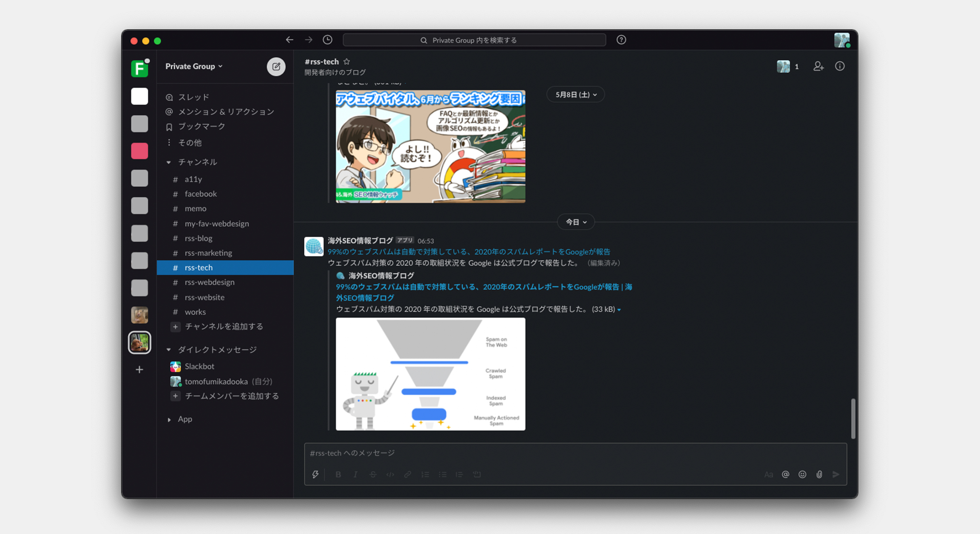
Task: Click the compose new message icon
Action: [276, 67]
